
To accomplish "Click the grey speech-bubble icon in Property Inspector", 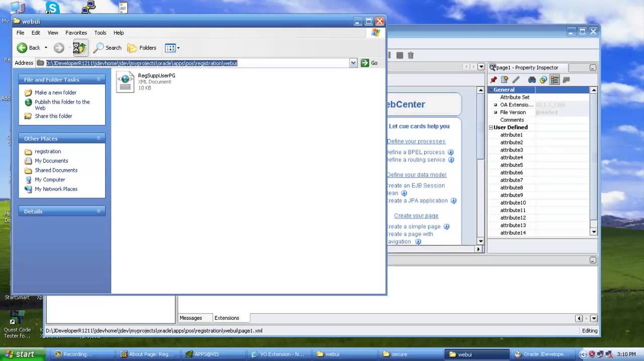I will [566, 80].
